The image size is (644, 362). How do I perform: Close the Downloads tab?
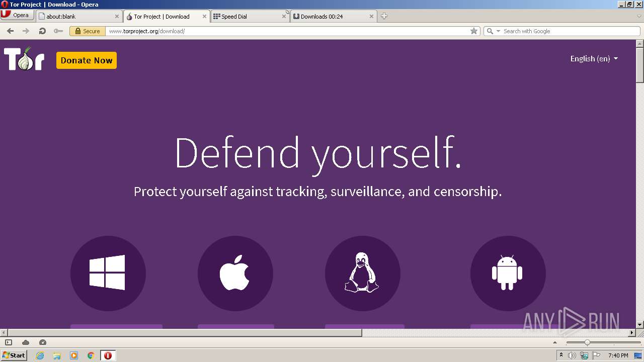click(371, 16)
